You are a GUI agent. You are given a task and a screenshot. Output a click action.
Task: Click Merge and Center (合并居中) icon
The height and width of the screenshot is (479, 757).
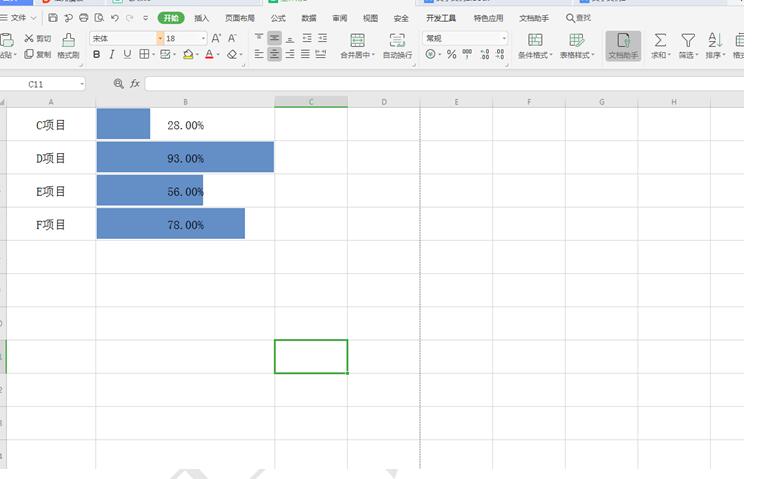pyautogui.click(x=357, y=40)
